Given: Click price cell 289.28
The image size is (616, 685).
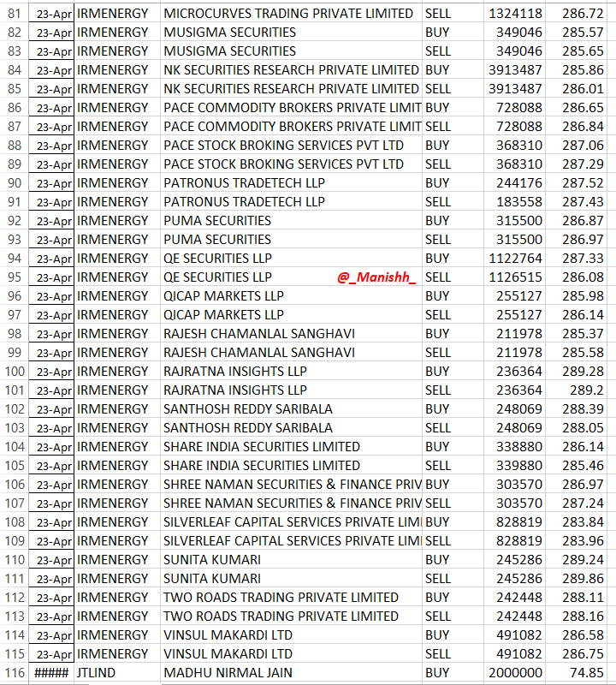Looking at the screenshot, I should pos(576,371).
